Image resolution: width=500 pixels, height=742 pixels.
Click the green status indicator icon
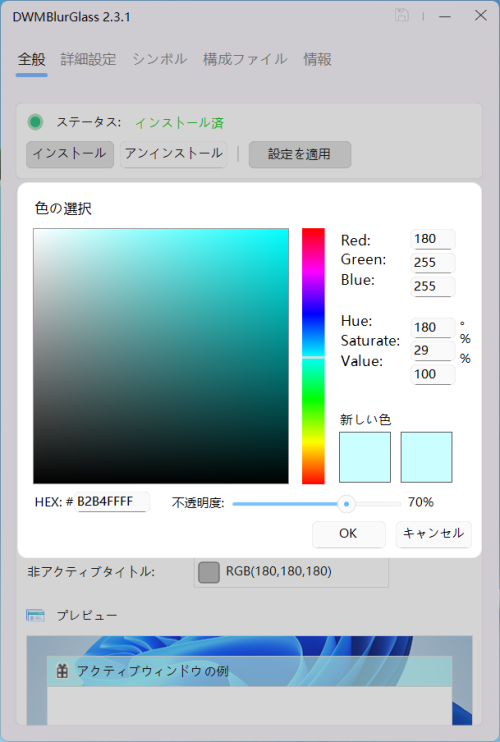point(35,122)
